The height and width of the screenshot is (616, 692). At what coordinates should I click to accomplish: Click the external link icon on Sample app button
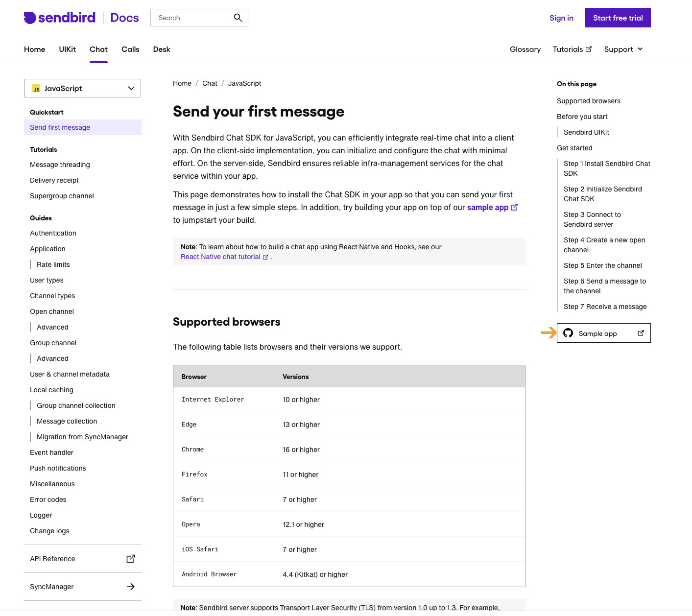click(x=641, y=333)
